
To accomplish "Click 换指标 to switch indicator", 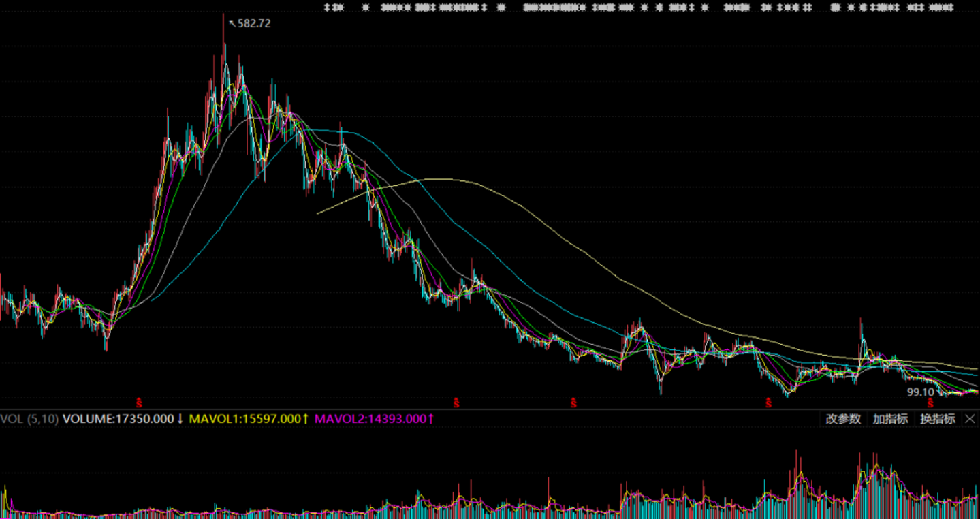I will [x=937, y=419].
